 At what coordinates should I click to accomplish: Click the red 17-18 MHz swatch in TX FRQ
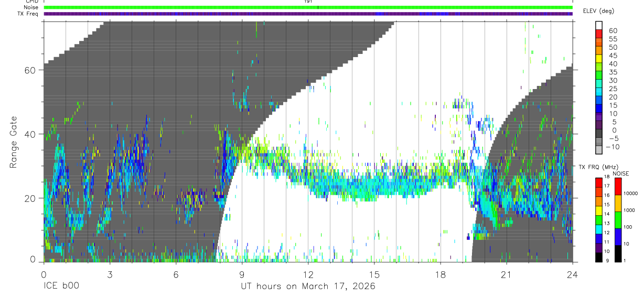pyautogui.click(x=599, y=183)
